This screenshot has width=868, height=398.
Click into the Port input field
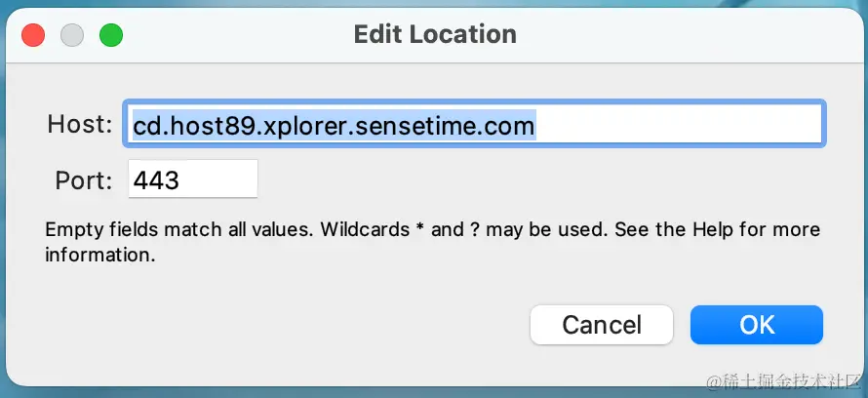193,179
